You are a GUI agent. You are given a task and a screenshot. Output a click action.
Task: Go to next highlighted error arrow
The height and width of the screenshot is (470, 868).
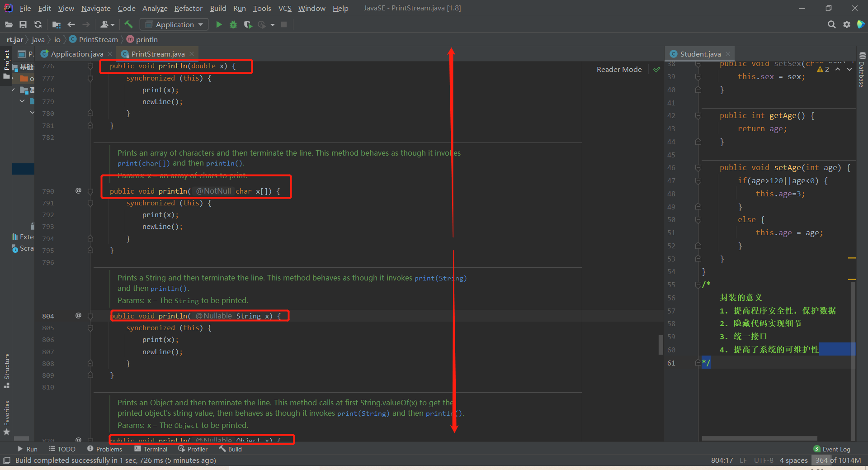coord(849,69)
